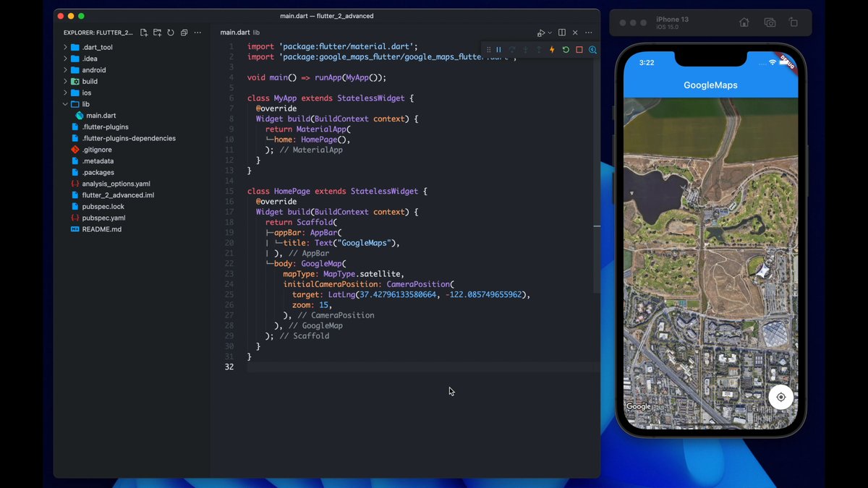Expand the android folder
Image resolution: width=868 pixels, height=488 pixels.
[93, 70]
